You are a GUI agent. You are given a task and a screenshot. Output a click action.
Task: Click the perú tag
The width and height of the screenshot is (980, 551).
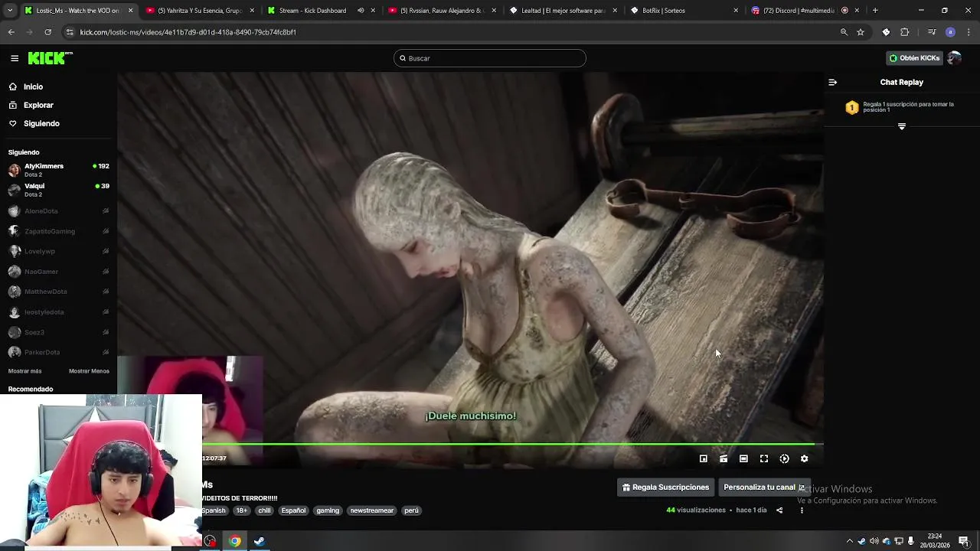[412, 510]
